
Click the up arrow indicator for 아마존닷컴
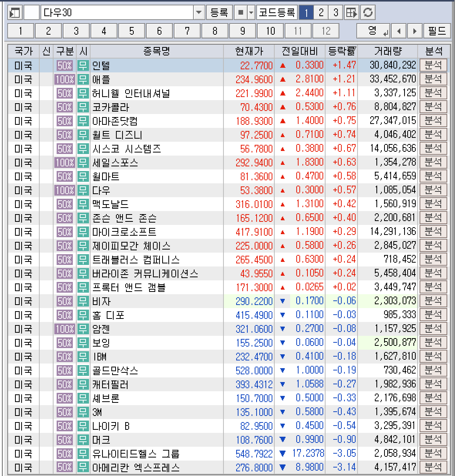pos(283,121)
